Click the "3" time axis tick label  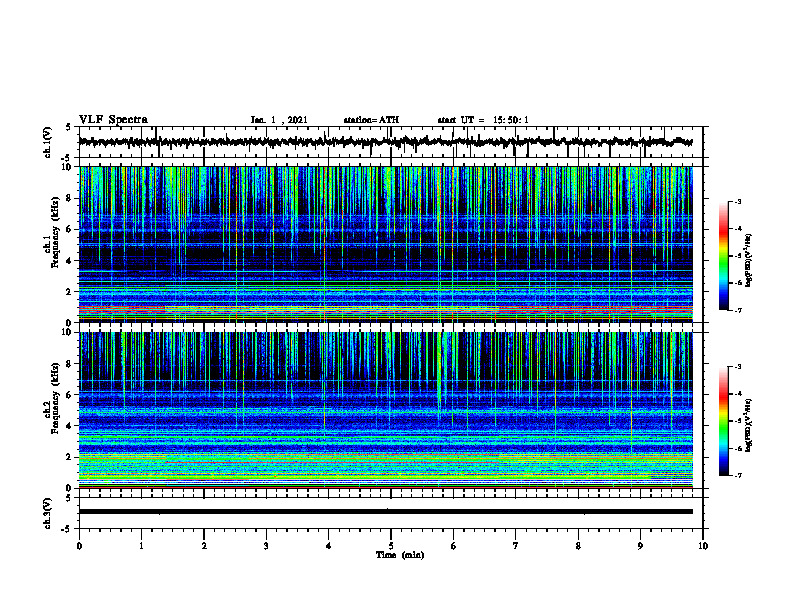266,546
